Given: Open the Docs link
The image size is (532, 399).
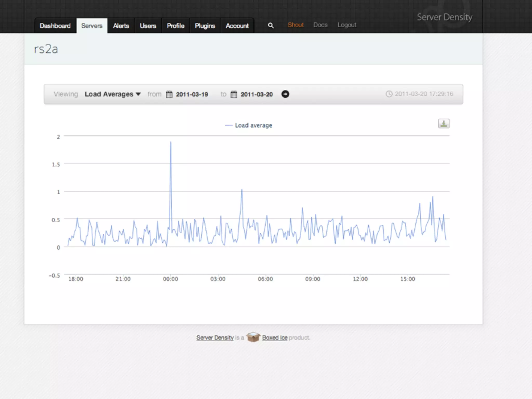Looking at the screenshot, I should (320, 25).
